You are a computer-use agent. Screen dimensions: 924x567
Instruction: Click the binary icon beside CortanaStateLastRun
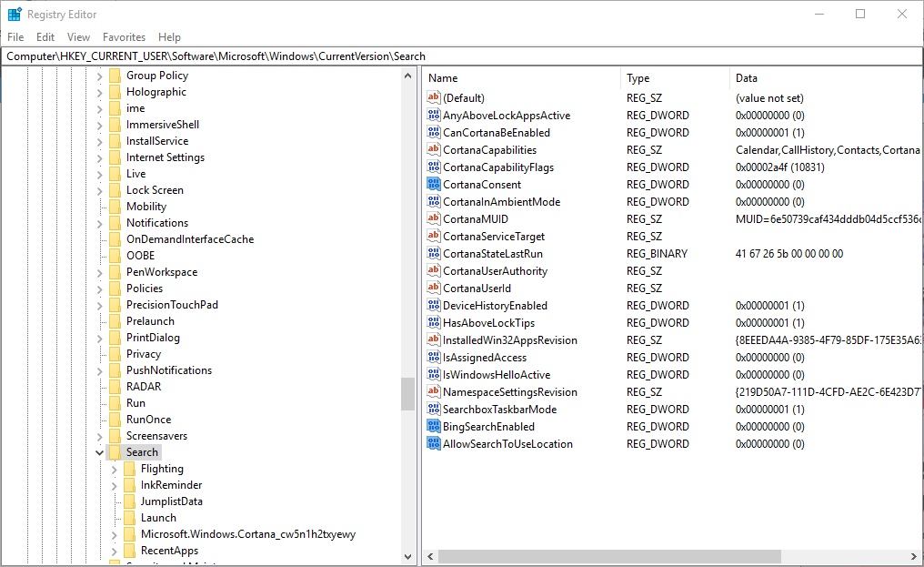[434, 253]
